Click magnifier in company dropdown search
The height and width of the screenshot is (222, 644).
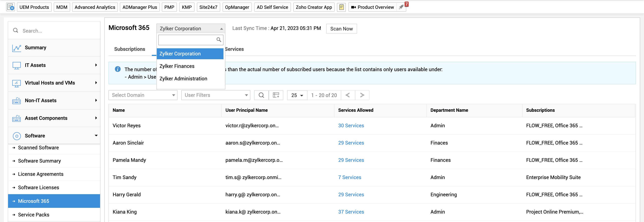point(219,40)
